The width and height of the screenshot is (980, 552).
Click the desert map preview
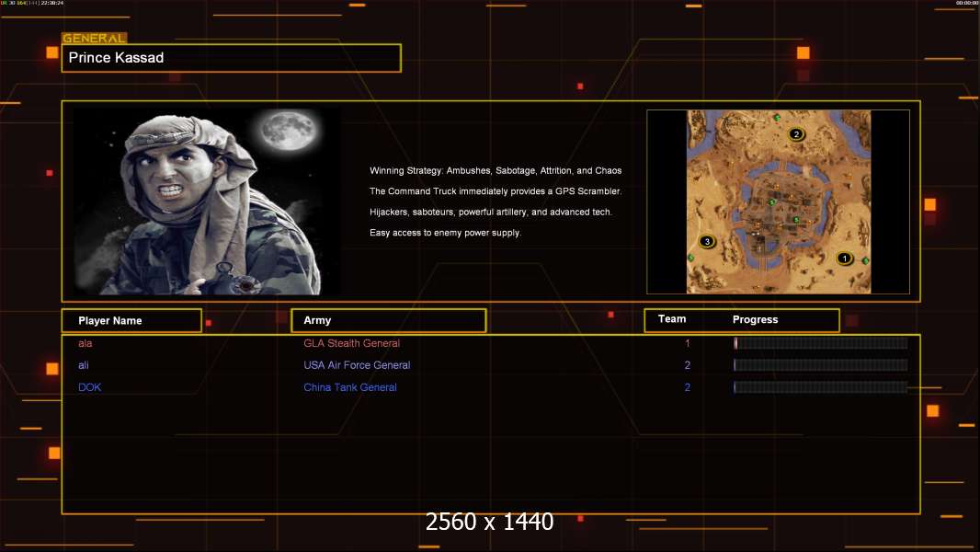778,201
